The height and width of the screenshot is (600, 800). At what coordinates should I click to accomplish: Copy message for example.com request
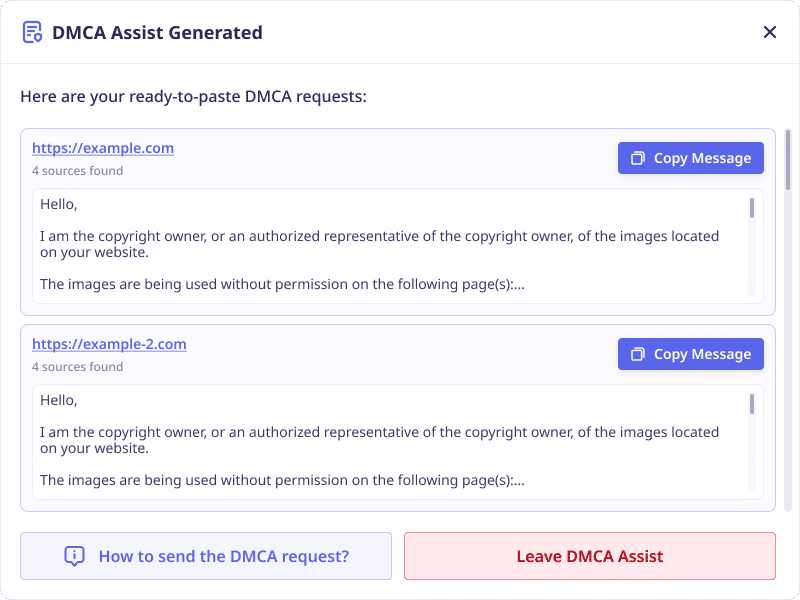point(690,158)
